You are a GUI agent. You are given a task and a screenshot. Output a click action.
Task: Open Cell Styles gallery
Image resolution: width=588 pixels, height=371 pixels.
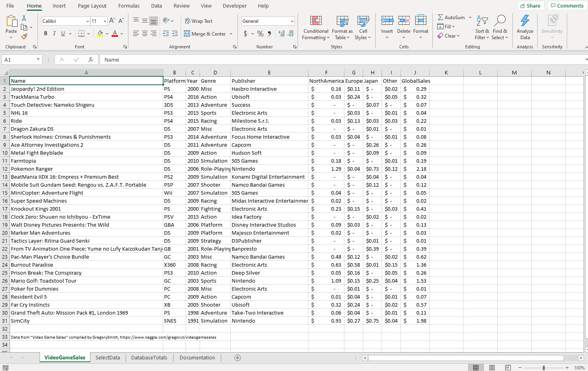pos(363,28)
